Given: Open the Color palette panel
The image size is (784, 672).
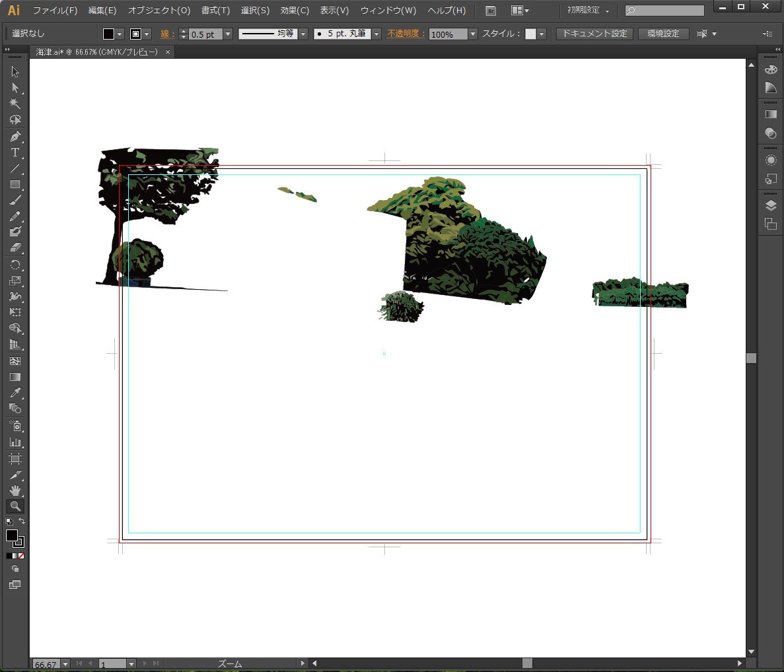Looking at the screenshot, I should [x=771, y=69].
